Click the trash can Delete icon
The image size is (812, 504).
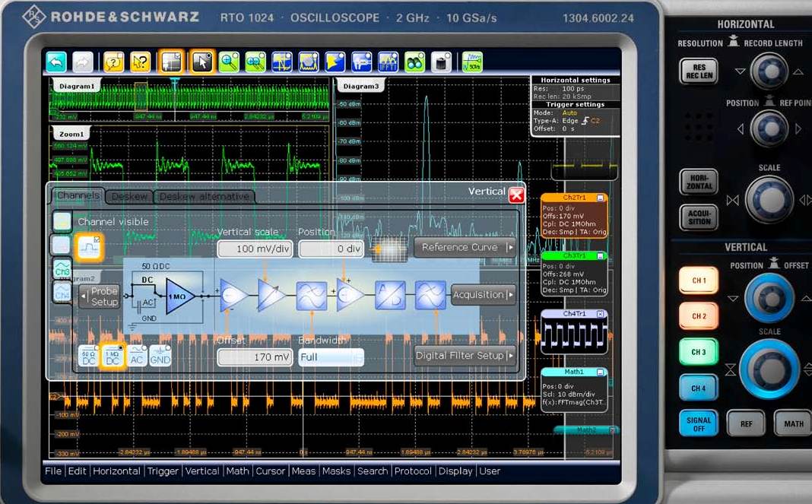441,62
